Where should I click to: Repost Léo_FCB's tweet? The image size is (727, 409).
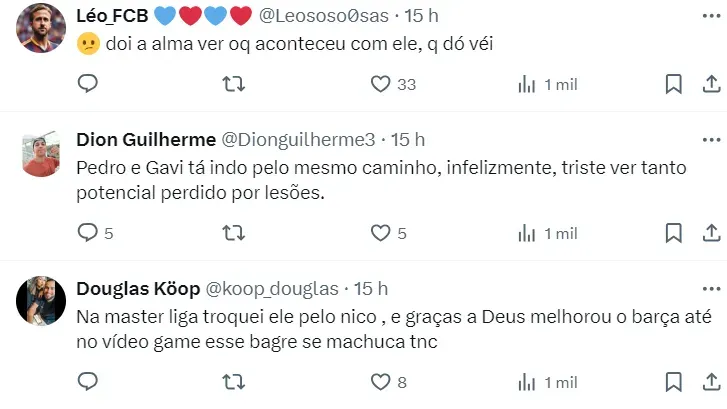[x=233, y=85]
